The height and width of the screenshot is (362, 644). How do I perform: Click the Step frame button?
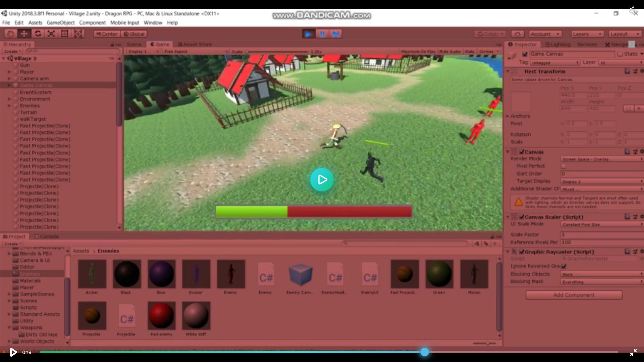[336, 34]
